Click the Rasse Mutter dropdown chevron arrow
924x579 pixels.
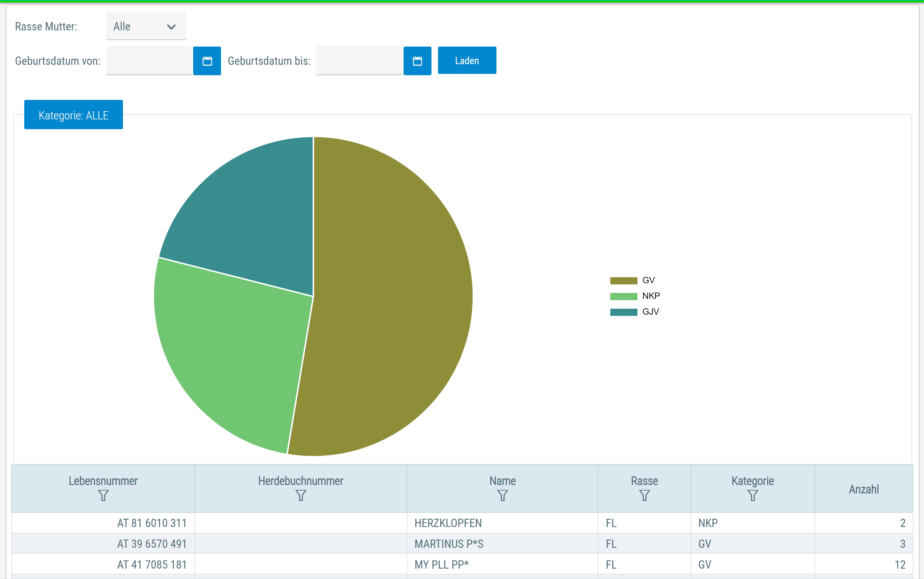(x=171, y=27)
